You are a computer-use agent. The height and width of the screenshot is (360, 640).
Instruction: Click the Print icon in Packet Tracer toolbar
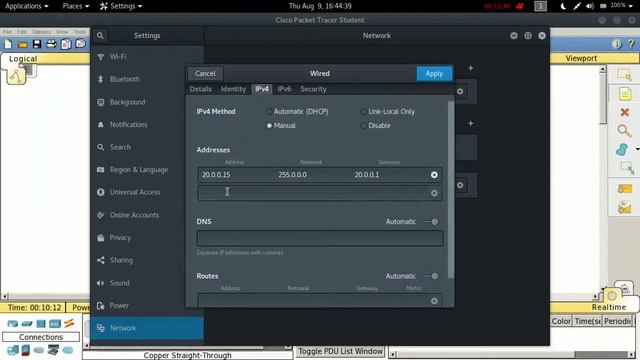[x=51, y=44]
